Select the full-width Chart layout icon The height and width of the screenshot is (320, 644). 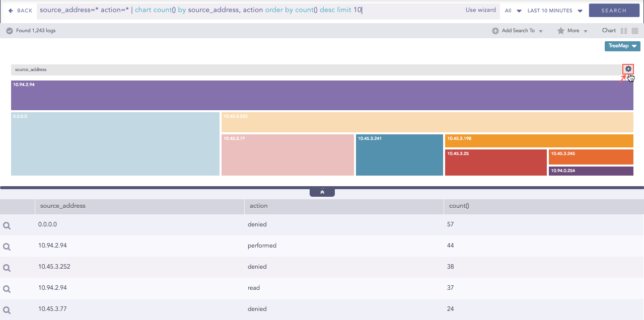coord(635,30)
